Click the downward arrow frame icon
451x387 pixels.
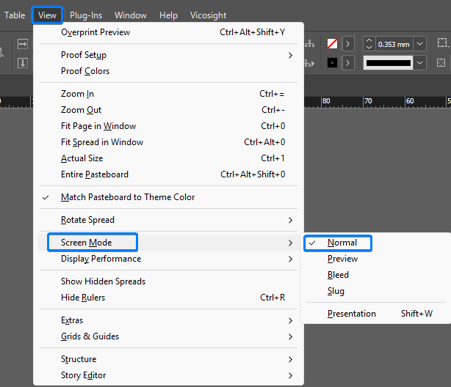pyautogui.click(x=22, y=63)
